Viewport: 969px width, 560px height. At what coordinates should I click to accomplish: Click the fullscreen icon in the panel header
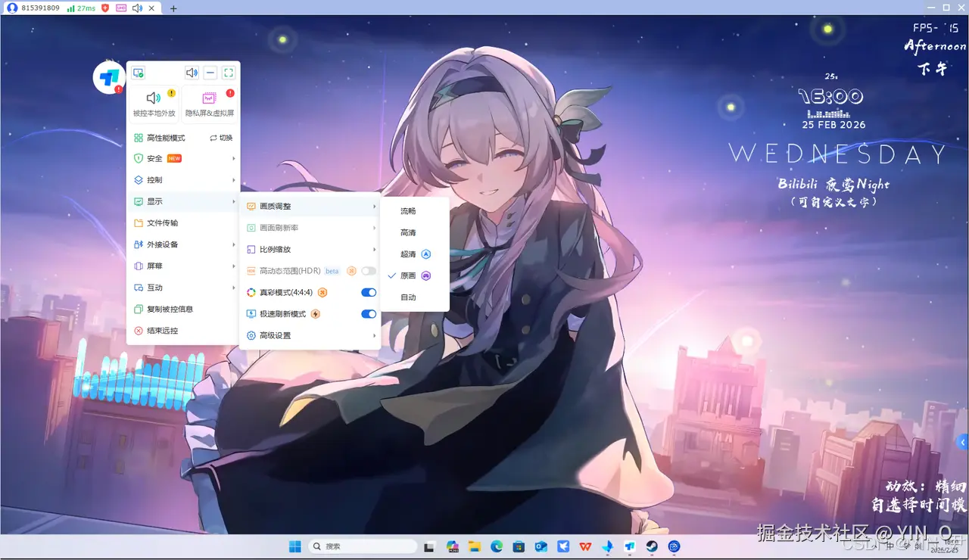[229, 73]
